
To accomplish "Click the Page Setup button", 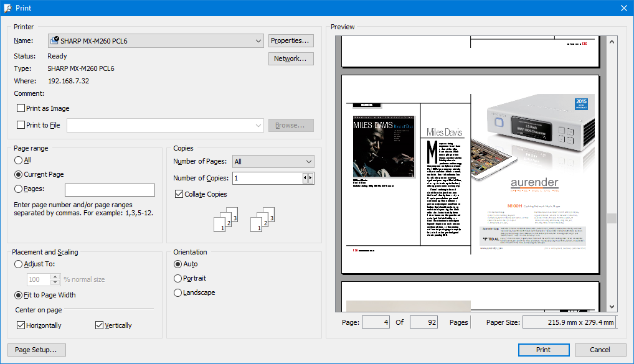I will coord(36,350).
